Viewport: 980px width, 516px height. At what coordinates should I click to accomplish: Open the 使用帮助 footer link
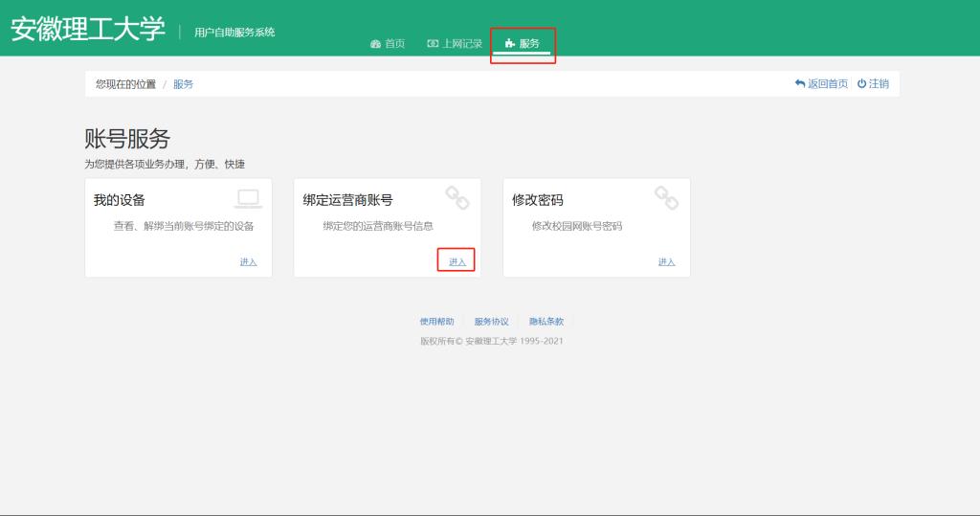pos(436,322)
